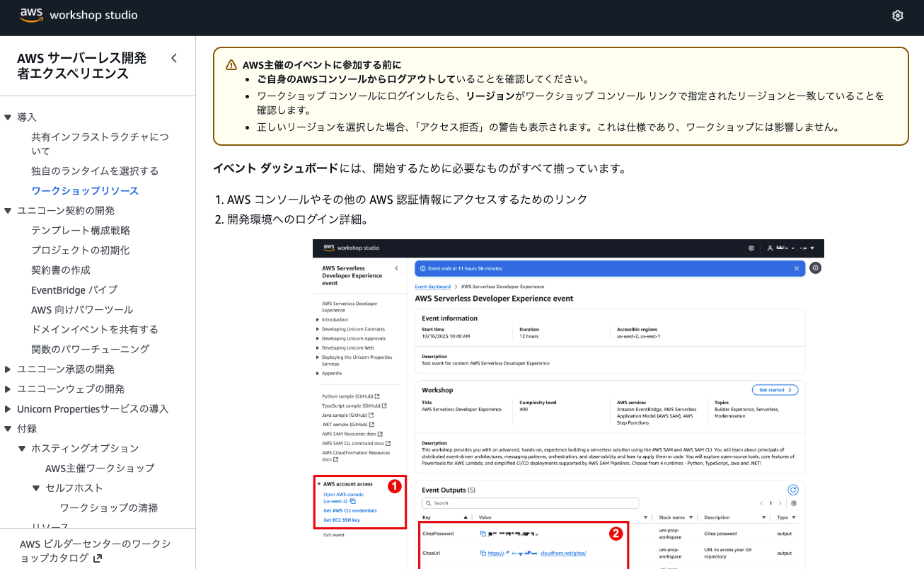Open the 共有インフラストラクチャについて page
This screenshot has width=924, height=569.
(x=100, y=144)
